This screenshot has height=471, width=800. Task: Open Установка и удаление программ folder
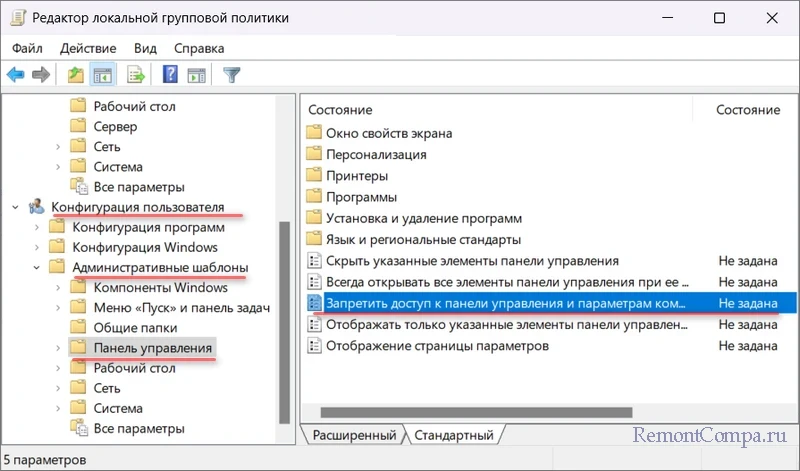tap(423, 218)
